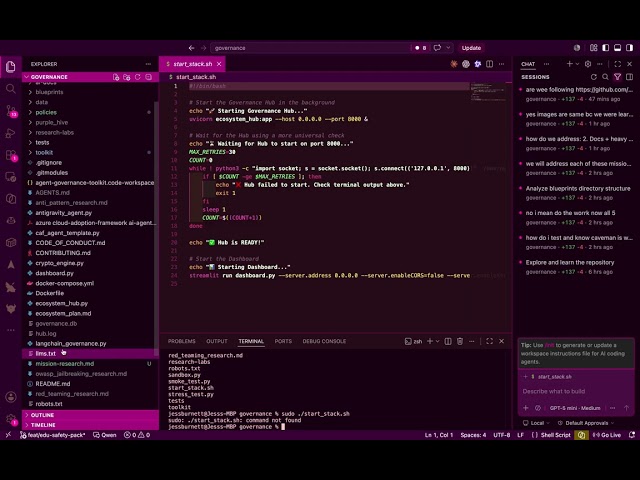The image size is (640, 480).
Task: Open the Qwen status bar item
Action: tap(105, 435)
